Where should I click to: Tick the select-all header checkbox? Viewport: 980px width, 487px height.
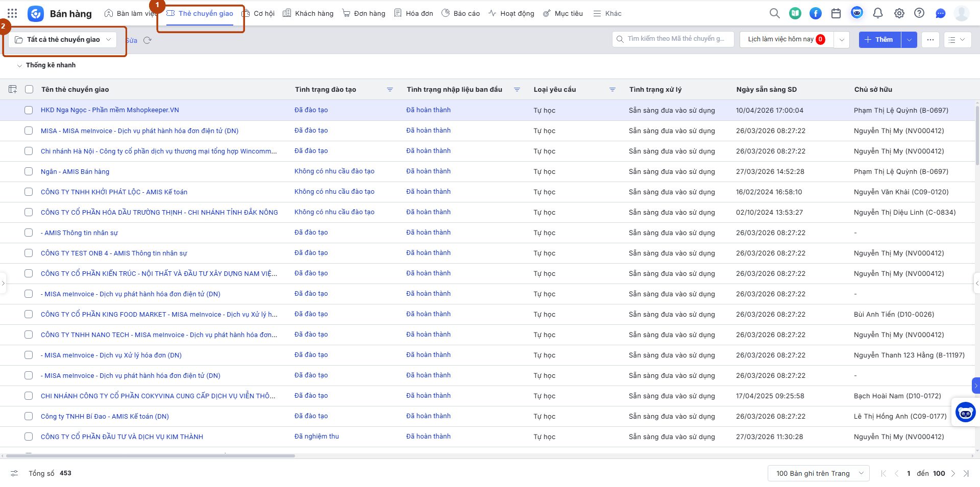tap(29, 89)
